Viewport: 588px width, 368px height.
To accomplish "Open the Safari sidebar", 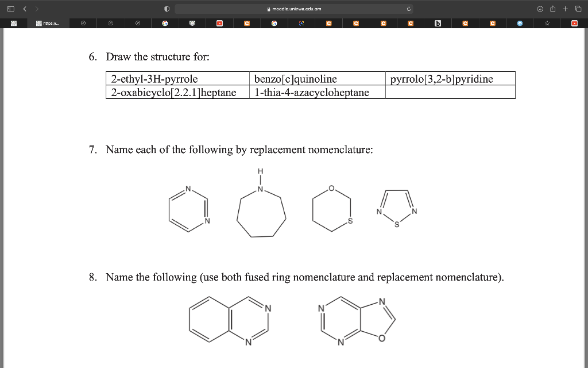I will [x=10, y=9].
